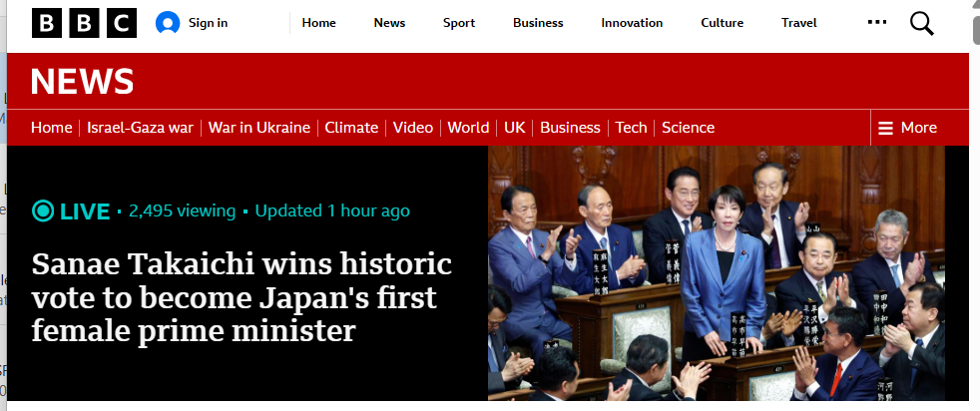The height and width of the screenshot is (411, 980).
Task: Click the Sign in link
Action: [x=209, y=23]
